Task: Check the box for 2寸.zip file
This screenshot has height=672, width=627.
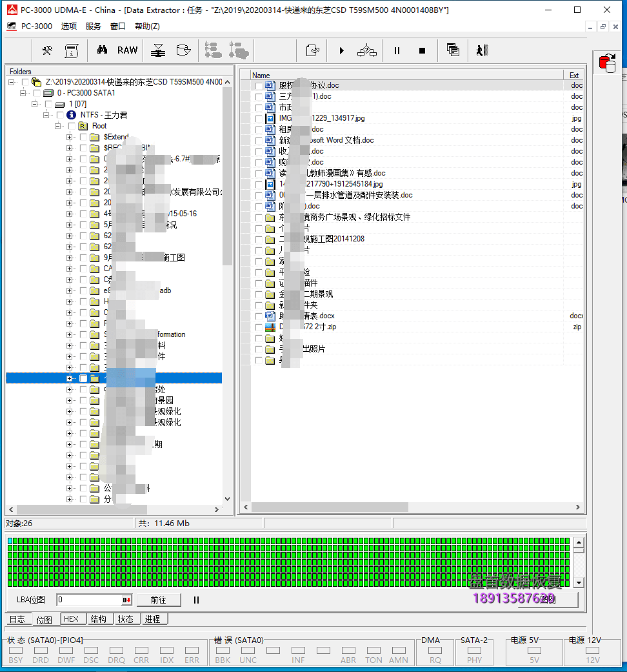Action: 258,327
